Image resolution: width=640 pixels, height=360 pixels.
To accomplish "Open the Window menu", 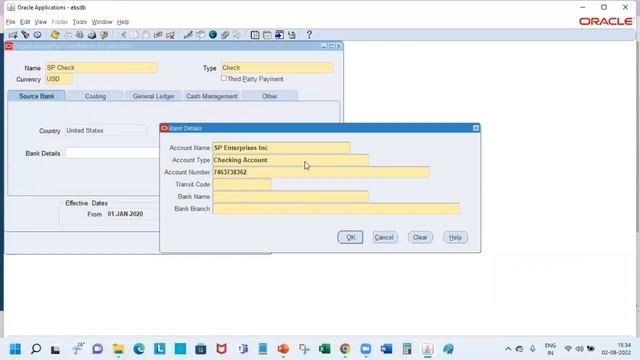I will pyautogui.click(x=102, y=22).
